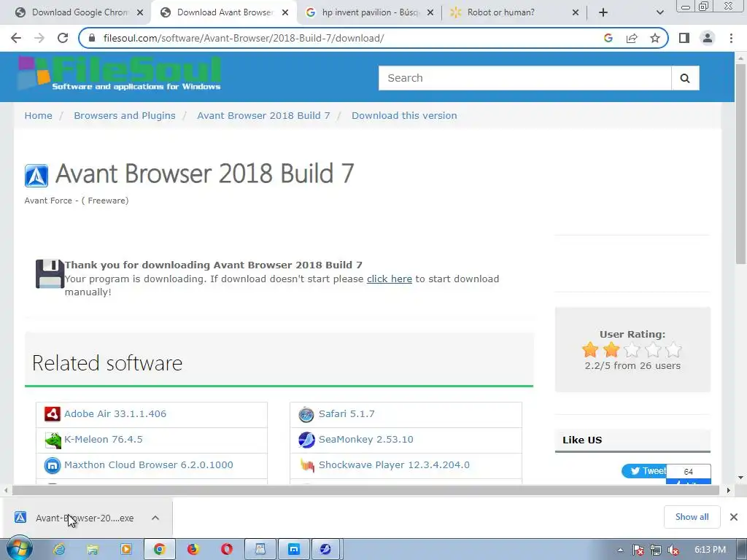
Task: Click the Adobe Air icon in related software
Action: tap(53, 414)
